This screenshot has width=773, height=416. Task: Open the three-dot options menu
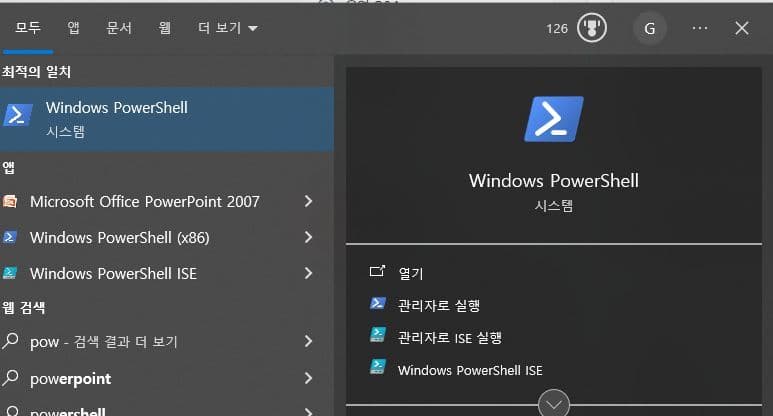click(700, 28)
